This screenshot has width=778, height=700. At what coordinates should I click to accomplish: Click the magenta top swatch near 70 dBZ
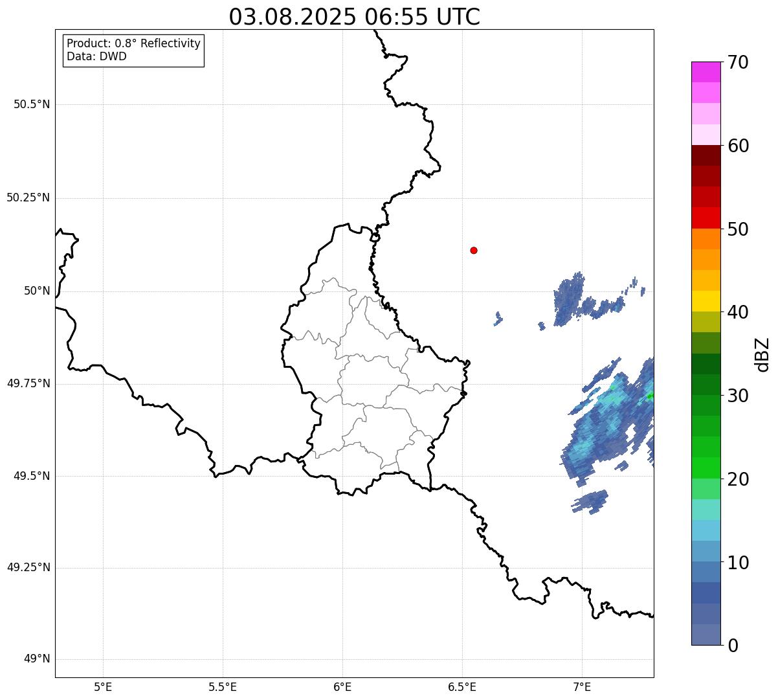click(706, 72)
